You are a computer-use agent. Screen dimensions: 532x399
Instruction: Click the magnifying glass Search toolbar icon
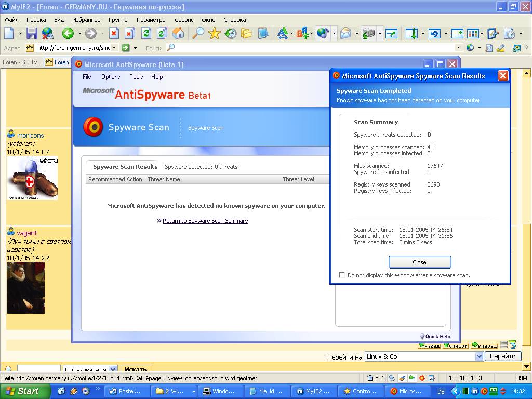(x=198, y=33)
